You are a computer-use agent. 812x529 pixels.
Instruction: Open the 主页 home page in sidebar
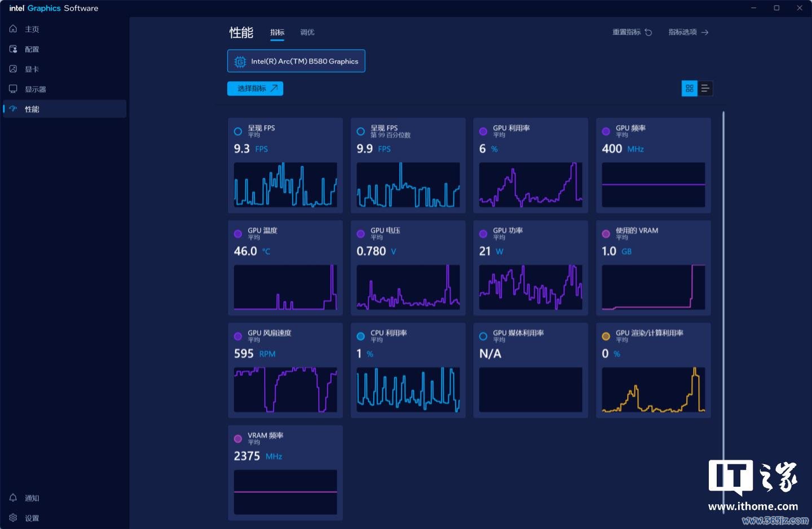click(64, 29)
